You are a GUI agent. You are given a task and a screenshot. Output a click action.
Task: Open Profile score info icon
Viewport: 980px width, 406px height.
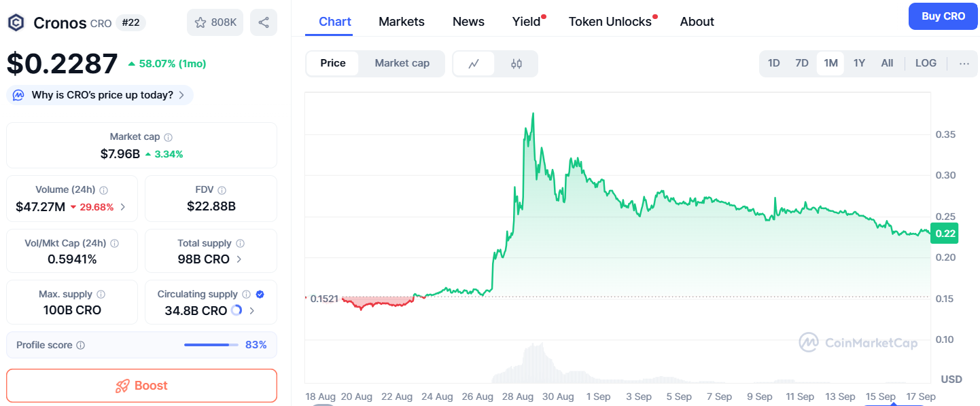(80, 345)
